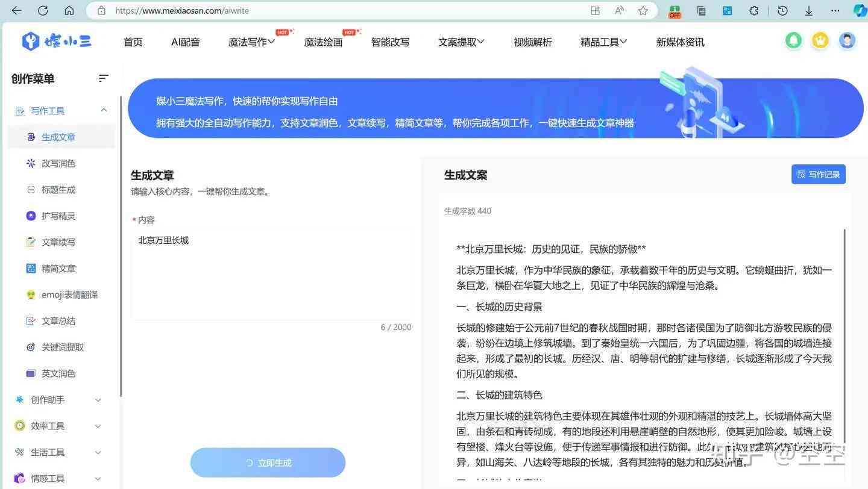The width and height of the screenshot is (868, 489).
Task: Click the 生成字数 440 label
Action: coord(468,211)
